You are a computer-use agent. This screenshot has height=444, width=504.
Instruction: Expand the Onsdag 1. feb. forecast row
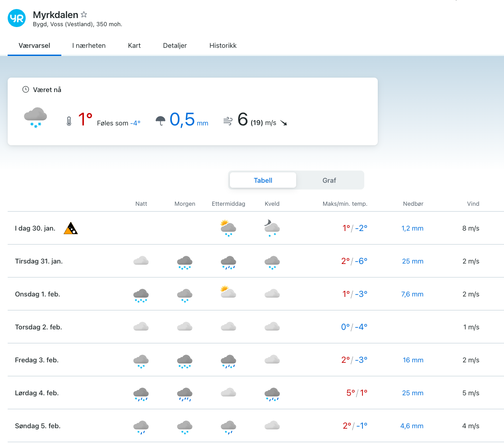click(37, 294)
